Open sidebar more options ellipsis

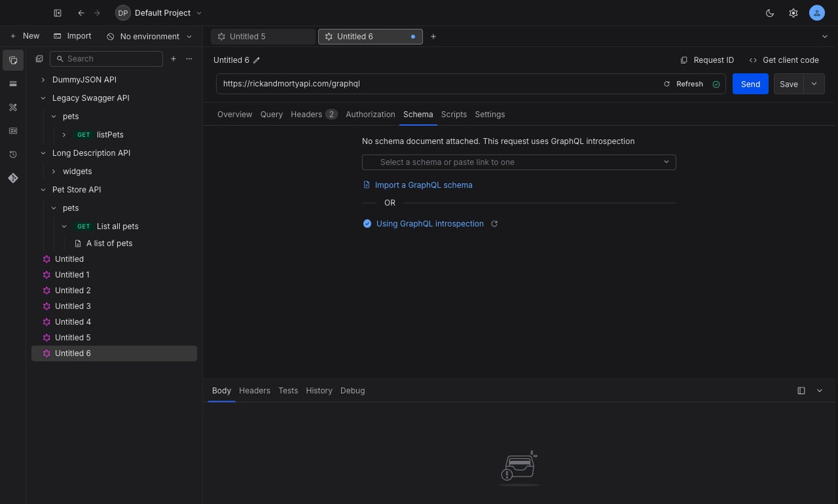(x=189, y=59)
